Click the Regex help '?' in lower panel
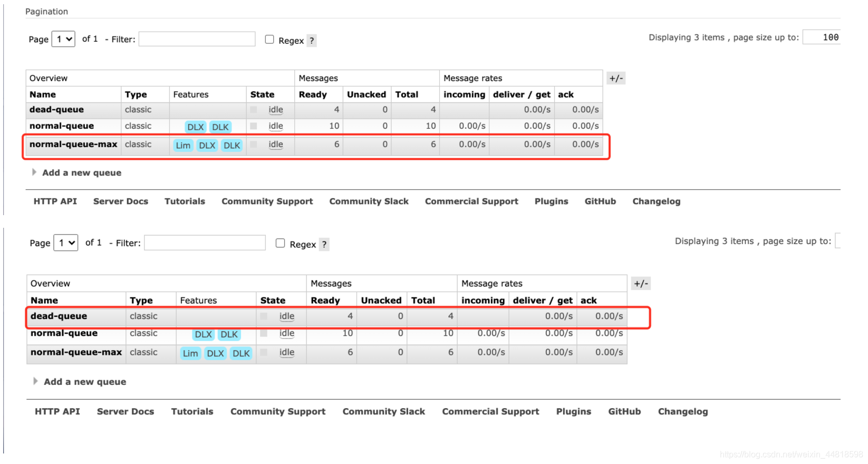 (324, 245)
